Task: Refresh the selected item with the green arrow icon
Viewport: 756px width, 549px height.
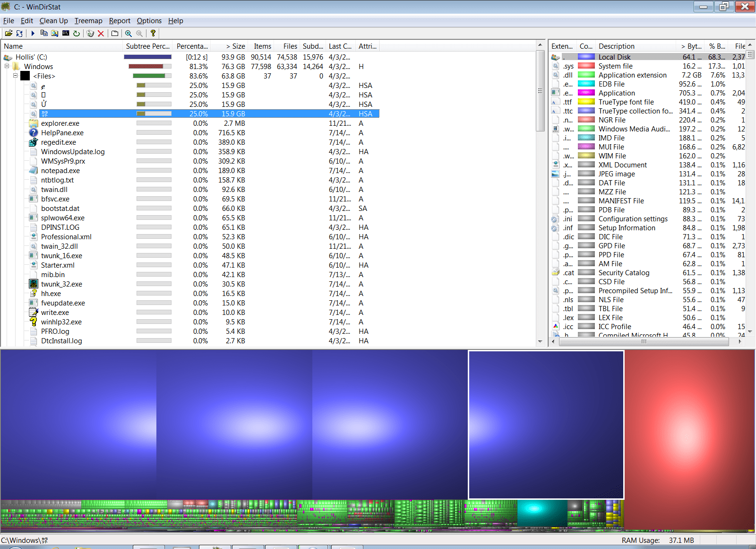Action: point(77,33)
